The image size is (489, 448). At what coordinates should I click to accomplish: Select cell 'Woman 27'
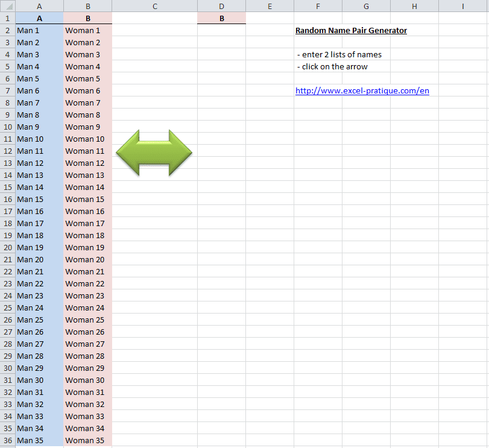87,344
